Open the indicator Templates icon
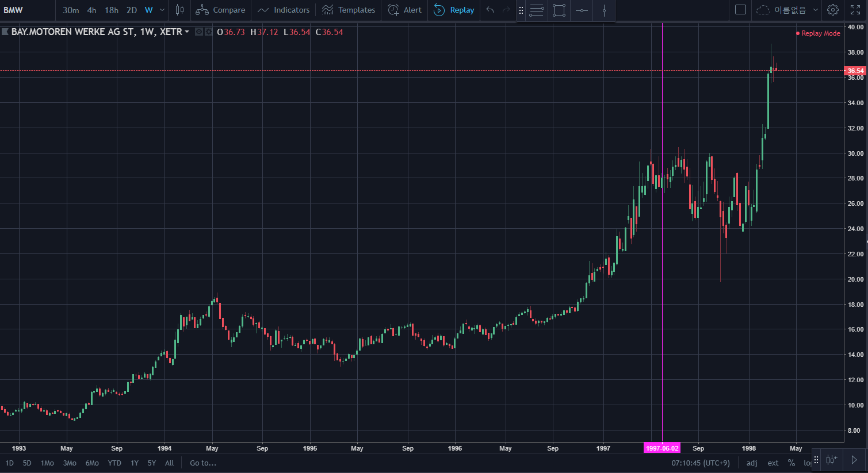The width and height of the screenshot is (868, 473). tap(328, 10)
